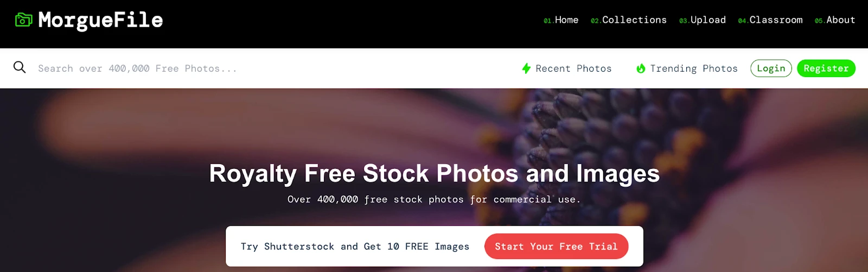Click the 'Over 400,000 free stock photos' subtitle
The width and height of the screenshot is (868, 272).
pos(434,199)
